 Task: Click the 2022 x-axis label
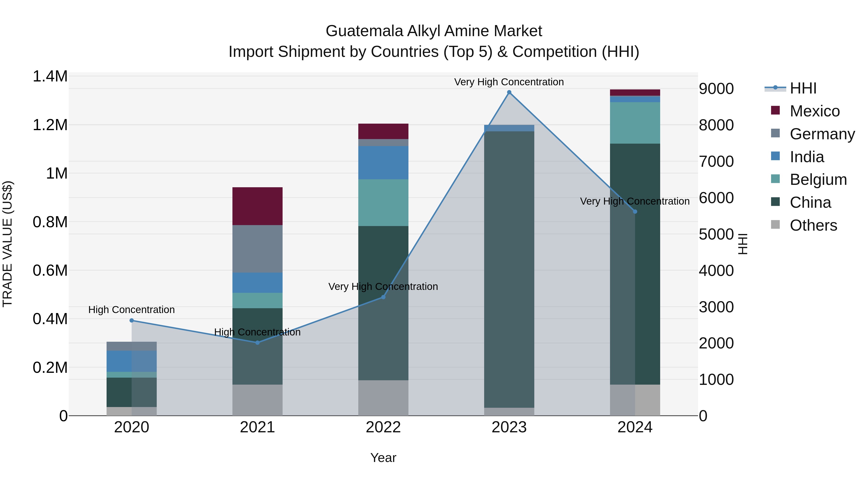click(383, 427)
